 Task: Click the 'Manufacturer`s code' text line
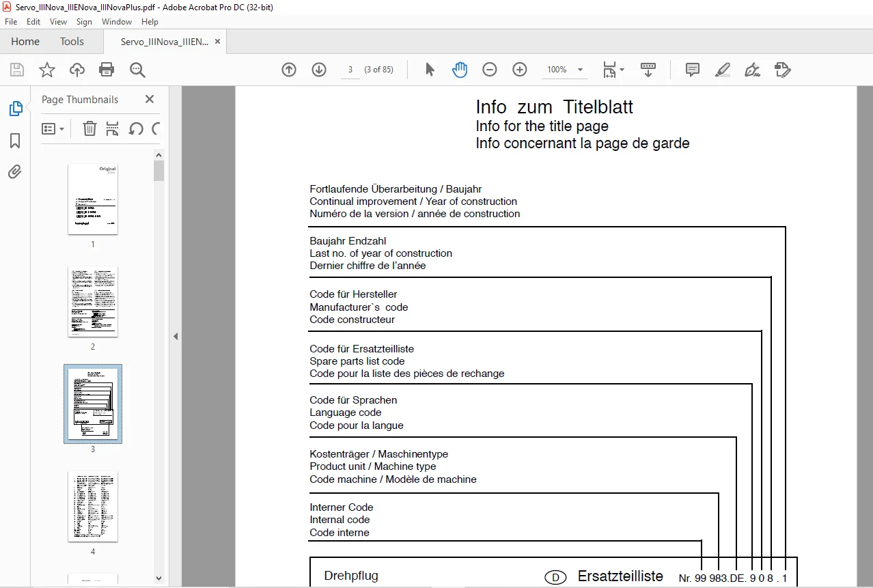(x=359, y=307)
